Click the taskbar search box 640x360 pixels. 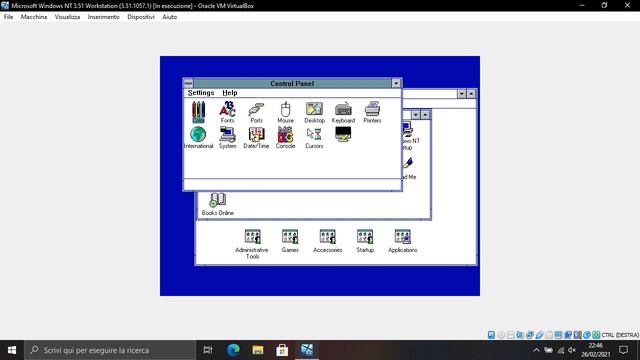click(x=110, y=350)
